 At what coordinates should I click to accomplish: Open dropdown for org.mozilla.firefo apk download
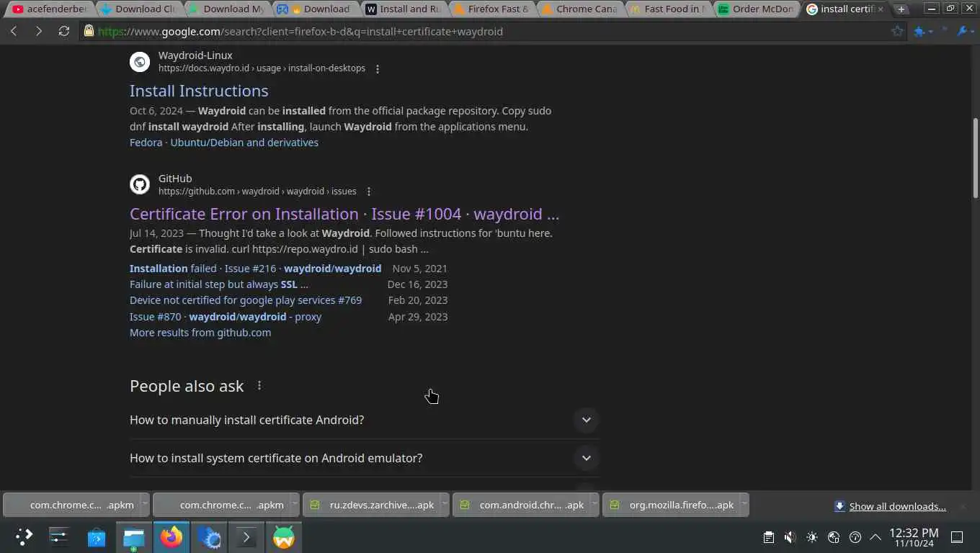click(744, 505)
